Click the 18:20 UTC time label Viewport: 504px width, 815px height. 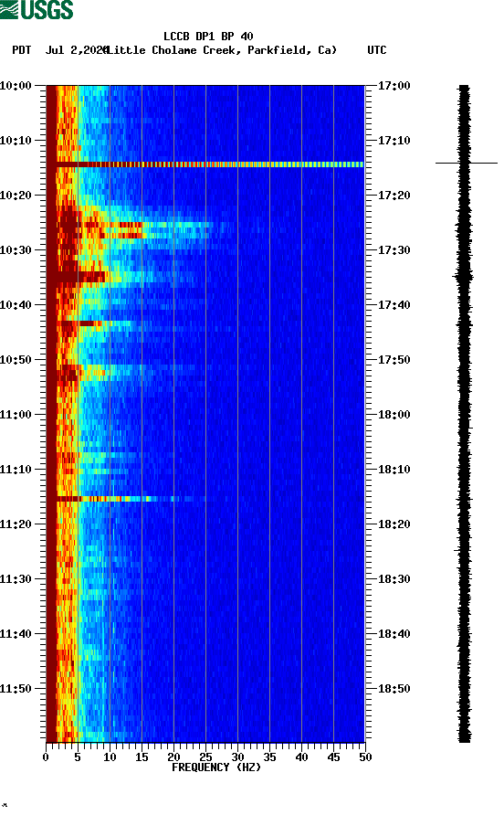pos(394,524)
